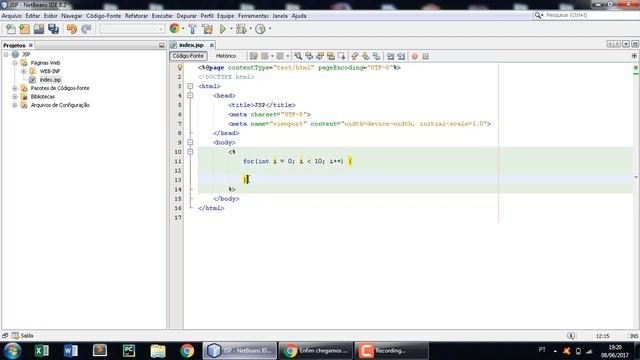Click the Undo toolbar icon
The image size is (640, 360).
(72, 29)
